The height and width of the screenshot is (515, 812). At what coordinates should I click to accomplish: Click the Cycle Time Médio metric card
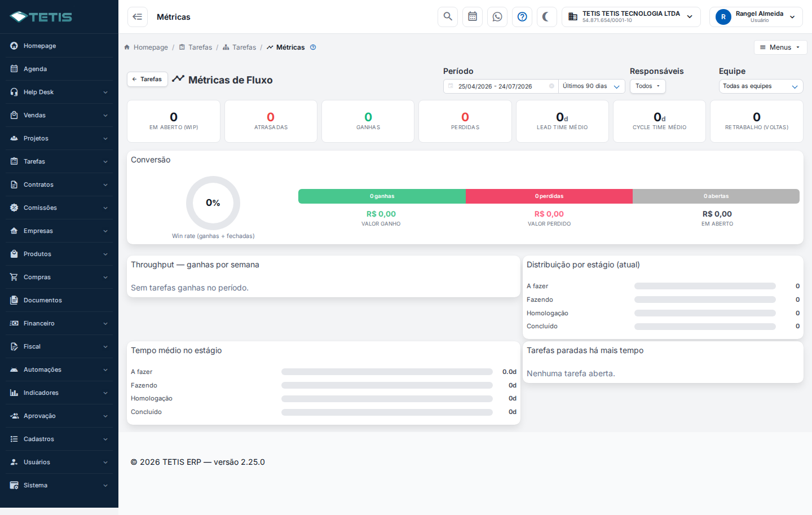[x=659, y=121]
